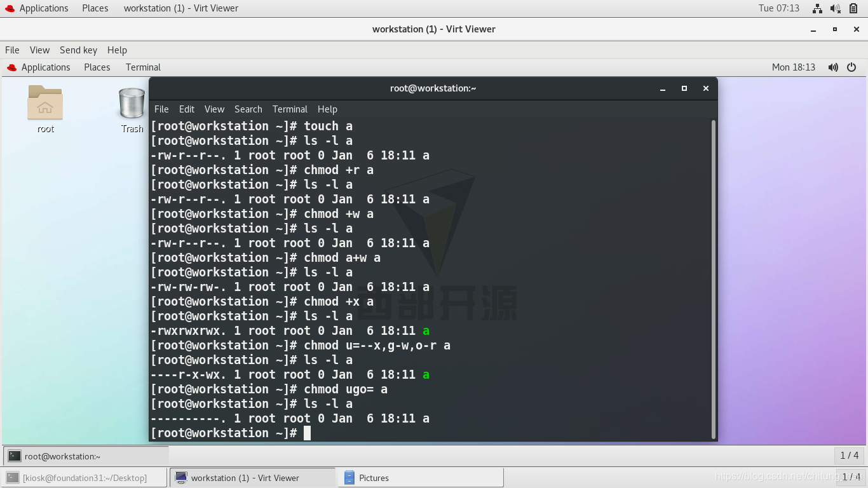Click the 'chmod +w a' command line
The width and height of the screenshot is (868, 488).
pos(262,213)
